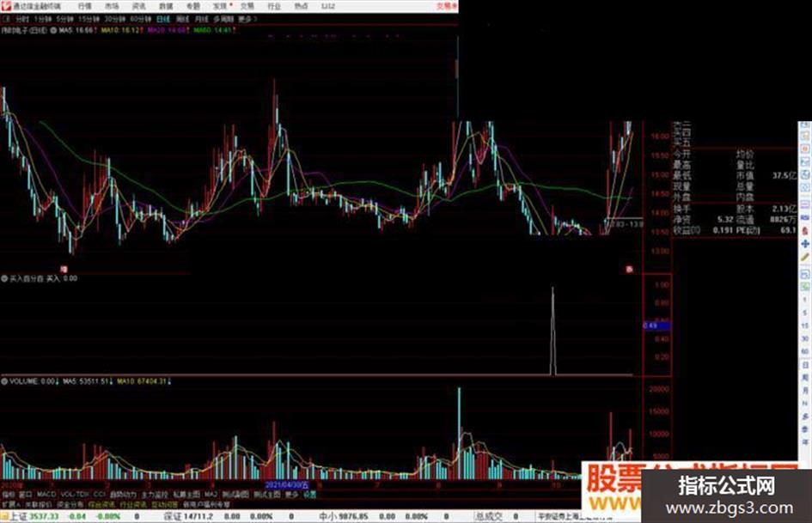Open the 热点 top tab
This screenshot has height=523, width=812.
click(301, 6)
